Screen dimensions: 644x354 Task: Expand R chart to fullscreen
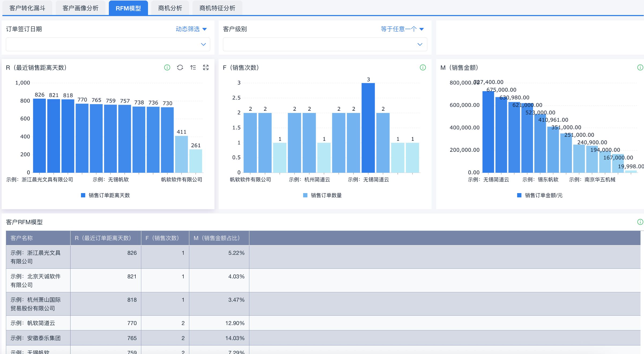tap(206, 68)
